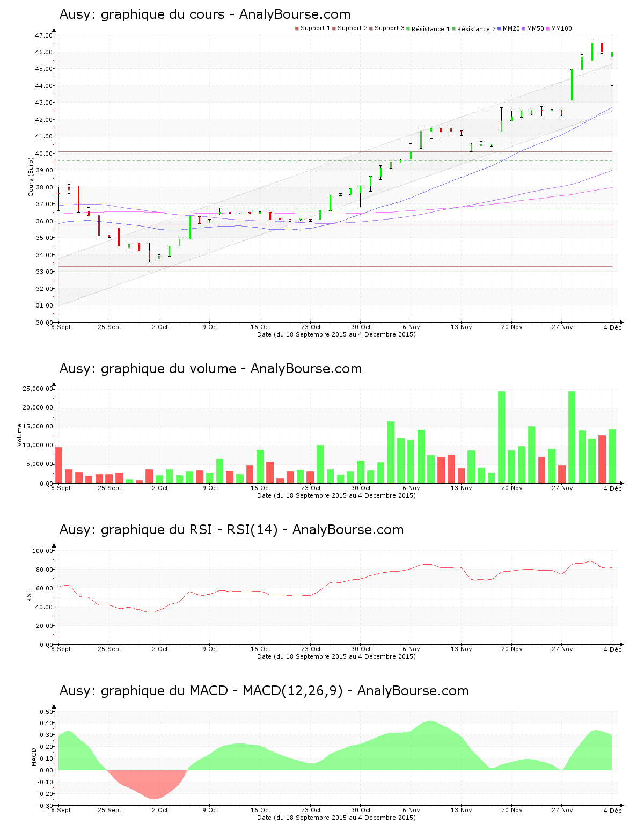Click the -0.30 value on MACD axis
644x832 pixels.
tap(45, 806)
